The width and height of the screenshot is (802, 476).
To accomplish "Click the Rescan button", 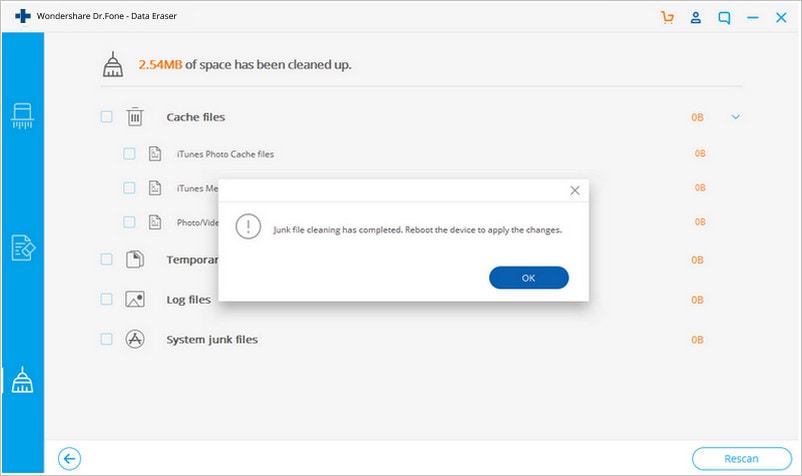I will (742, 459).
